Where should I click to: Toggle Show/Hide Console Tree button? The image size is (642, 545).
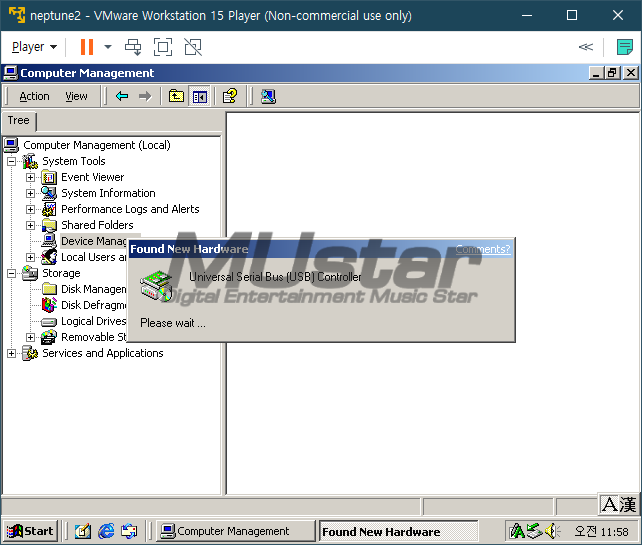point(199,96)
